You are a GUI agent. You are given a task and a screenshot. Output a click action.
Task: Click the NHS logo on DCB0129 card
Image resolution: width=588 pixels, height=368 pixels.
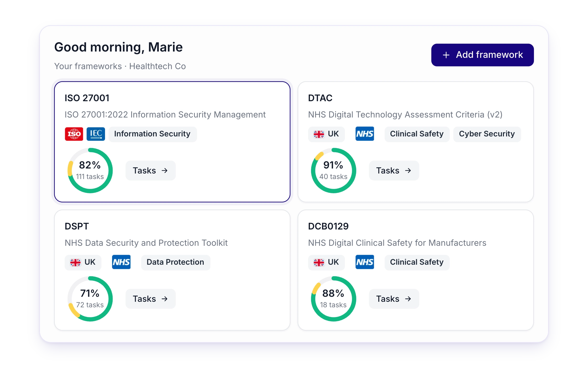(365, 262)
